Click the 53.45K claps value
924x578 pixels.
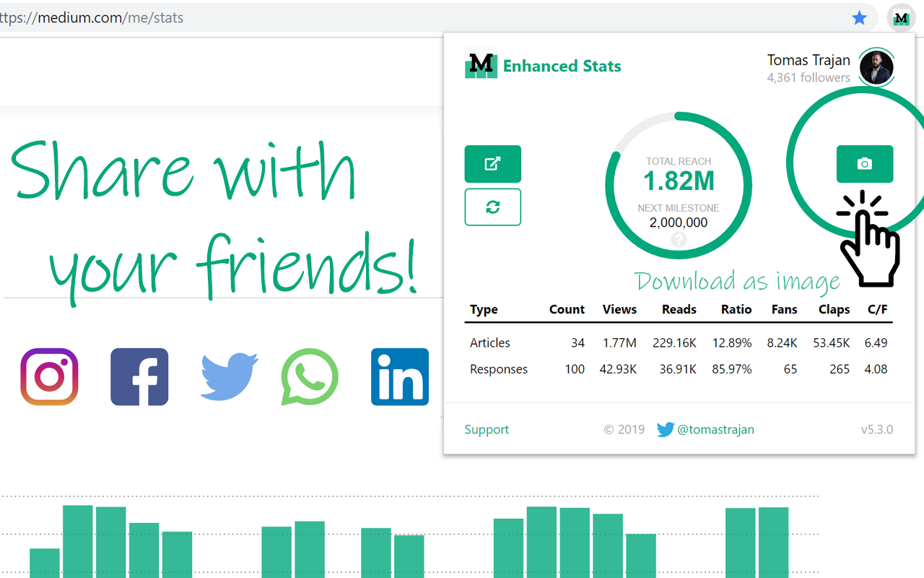pos(831,342)
